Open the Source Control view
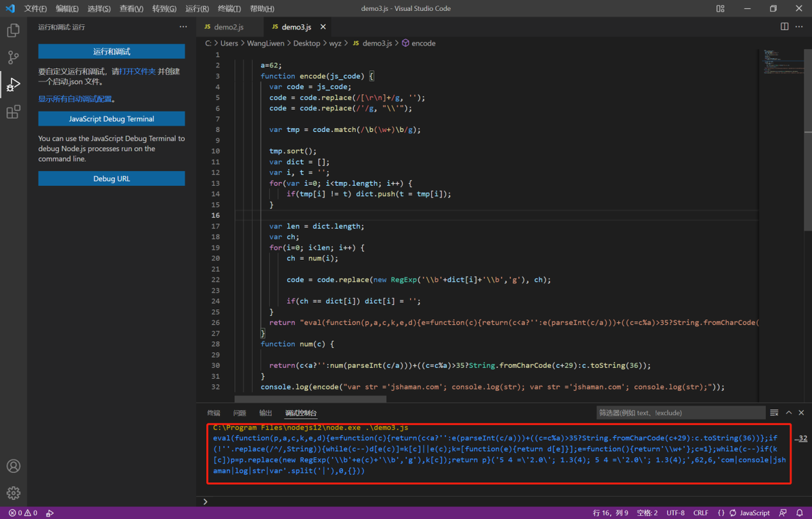The width and height of the screenshot is (812, 519). tap(13, 58)
